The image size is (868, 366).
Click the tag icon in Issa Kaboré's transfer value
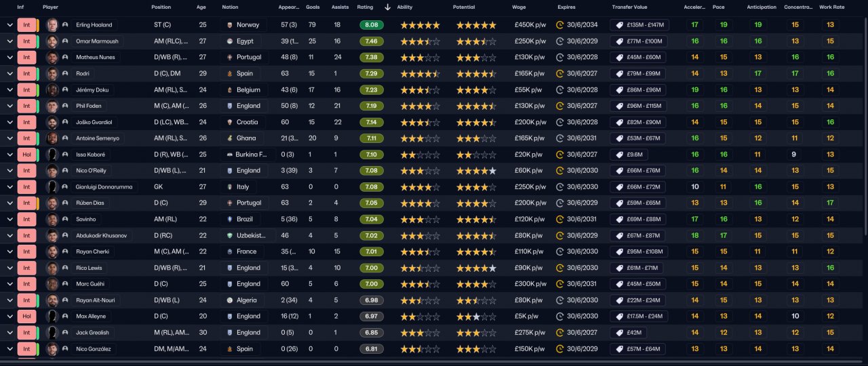[619, 155]
